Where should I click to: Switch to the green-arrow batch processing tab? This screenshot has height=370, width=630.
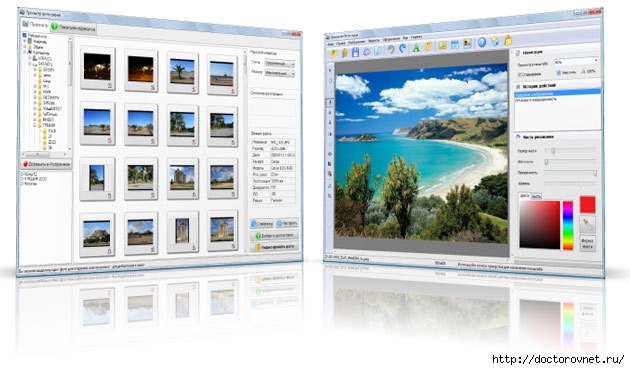(x=73, y=28)
